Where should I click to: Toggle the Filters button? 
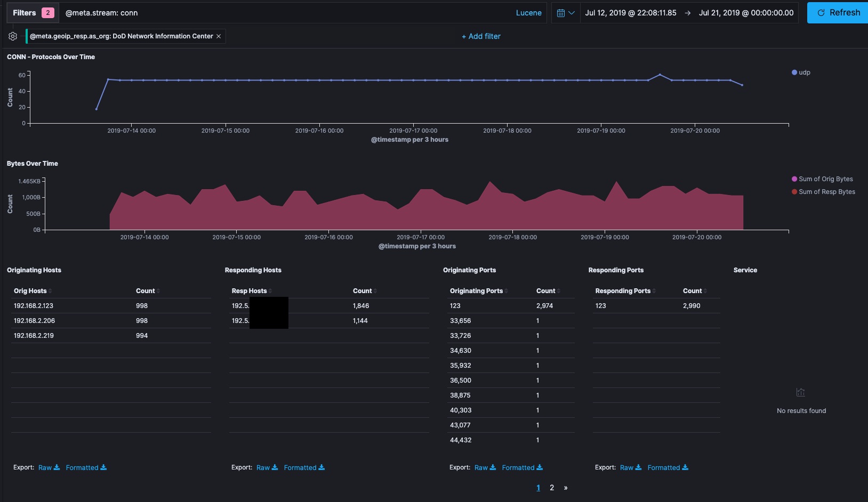pos(33,13)
